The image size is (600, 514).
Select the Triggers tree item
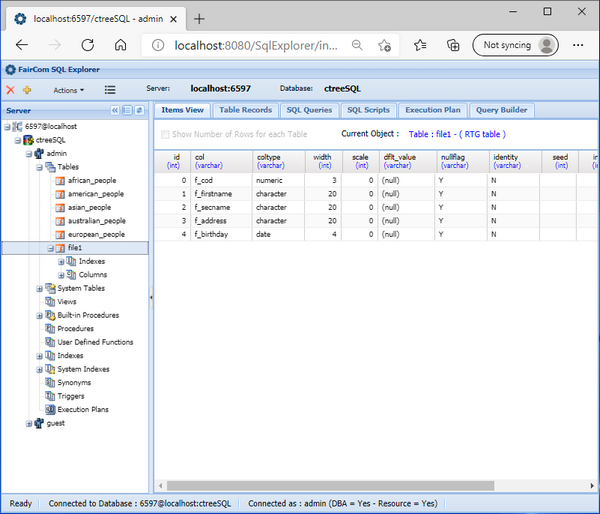71,396
